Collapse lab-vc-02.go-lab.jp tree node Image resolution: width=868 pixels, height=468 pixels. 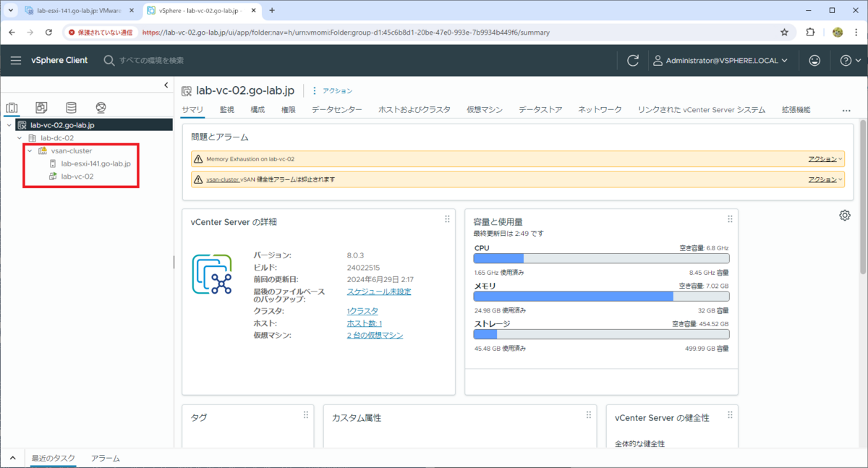9,125
